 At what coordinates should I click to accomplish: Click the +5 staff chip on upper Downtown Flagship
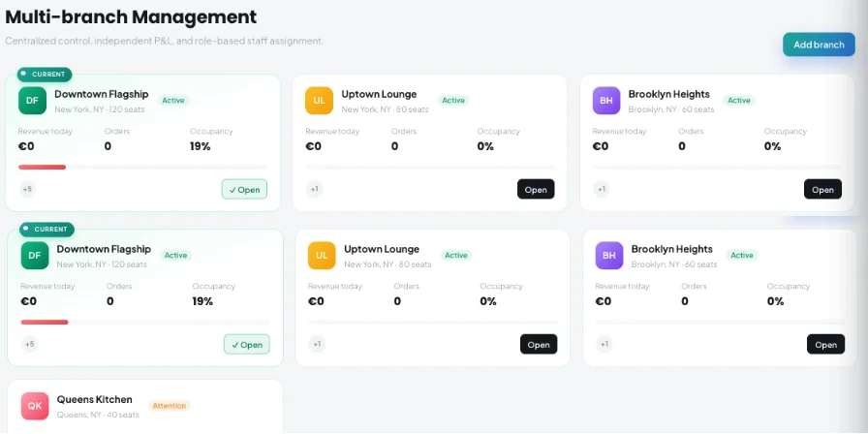[27, 189]
